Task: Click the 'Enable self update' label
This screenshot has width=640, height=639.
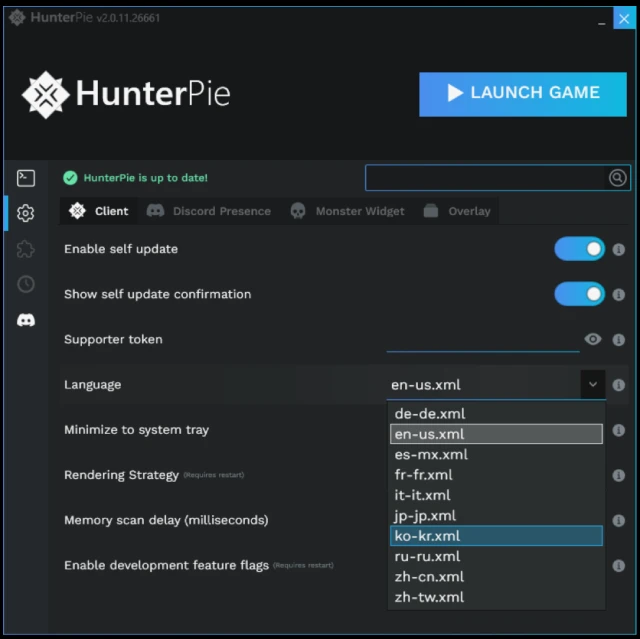Action: coord(121,249)
